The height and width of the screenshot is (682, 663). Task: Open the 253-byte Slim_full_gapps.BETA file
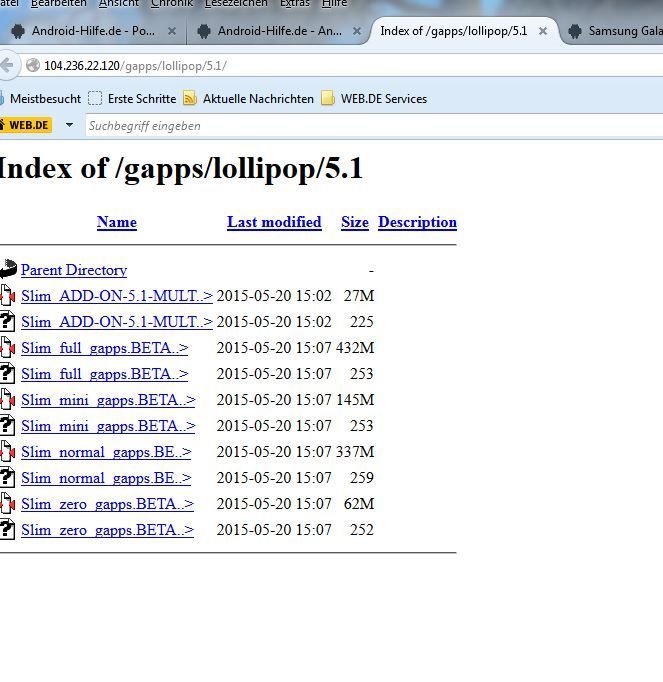[104, 374]
